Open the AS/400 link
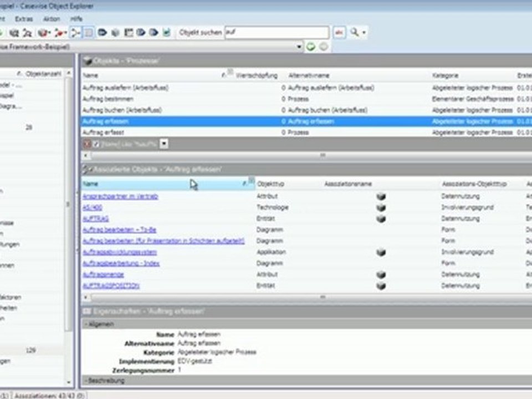532x399 pixels. coord(93,208)
